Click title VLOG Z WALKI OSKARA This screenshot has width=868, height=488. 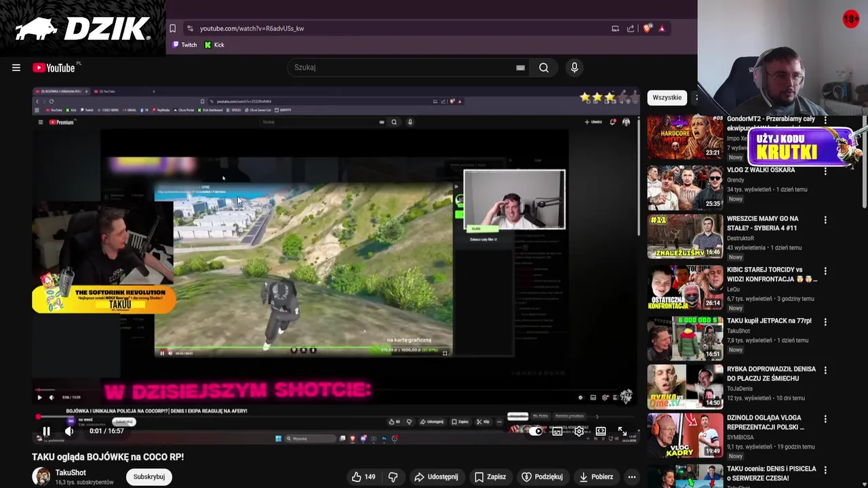click(x=761, y=170)
